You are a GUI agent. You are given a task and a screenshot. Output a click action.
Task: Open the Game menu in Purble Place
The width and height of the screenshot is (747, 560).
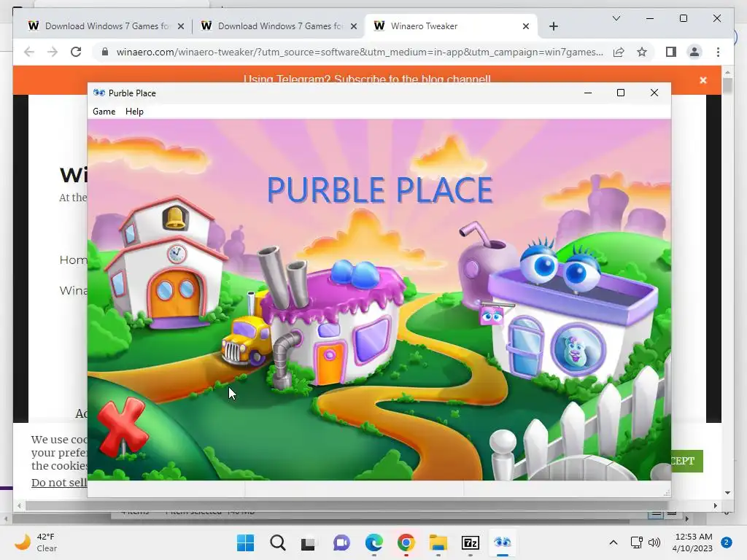(104, 112)
